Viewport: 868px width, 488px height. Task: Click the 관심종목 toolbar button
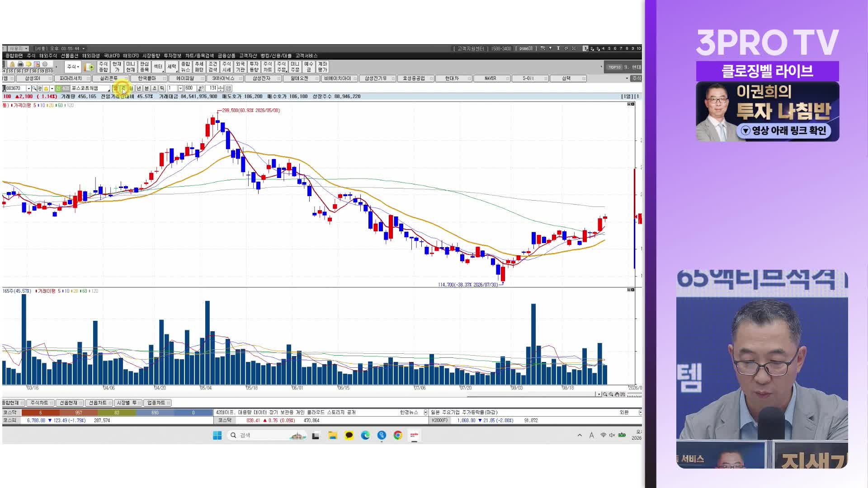(x=144, y=67)
